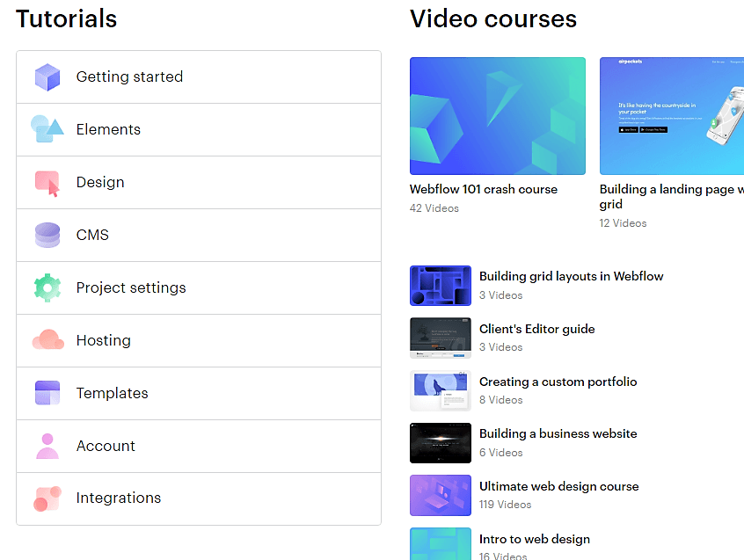The height and width of the screenshot is (560, 744).
Task: Open the Creating a custom portfolio thumbnail
Action: [x=441, y=390]
